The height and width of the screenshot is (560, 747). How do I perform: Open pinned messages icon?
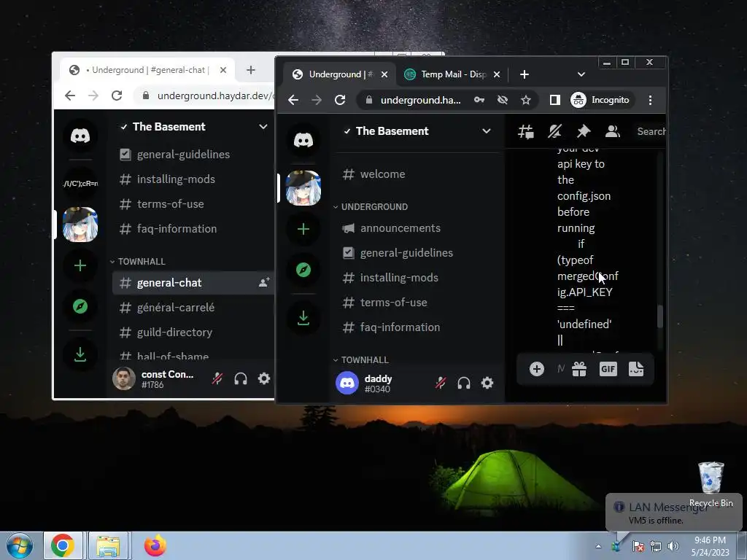coord(584,131)
